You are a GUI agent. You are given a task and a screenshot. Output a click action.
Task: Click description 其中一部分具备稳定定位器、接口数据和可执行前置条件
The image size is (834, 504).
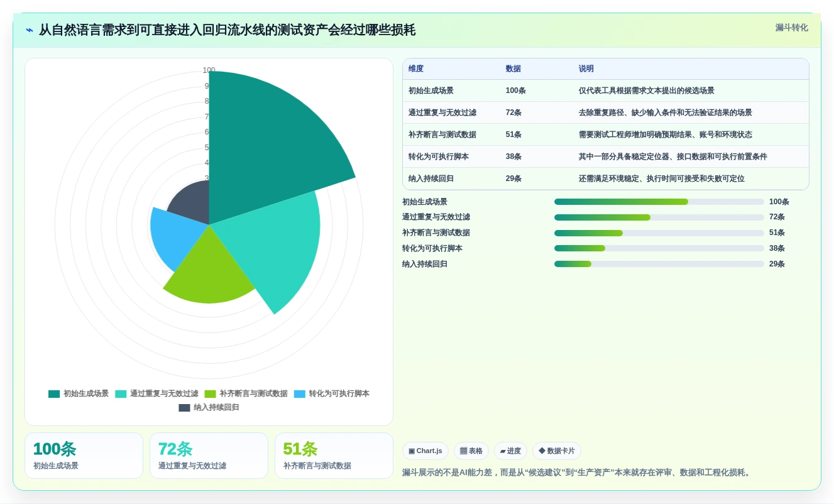point(673,156)
